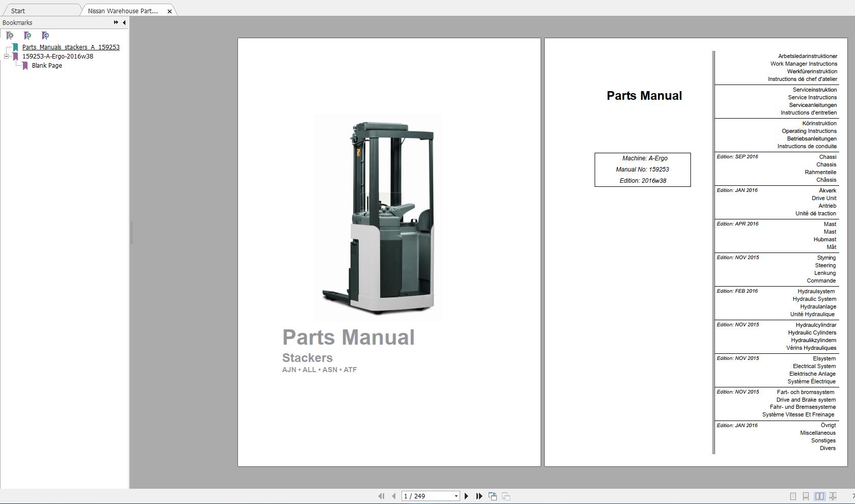Click the 'AJN • ALL • ASN • ATF' model line

tap(319, 370)
